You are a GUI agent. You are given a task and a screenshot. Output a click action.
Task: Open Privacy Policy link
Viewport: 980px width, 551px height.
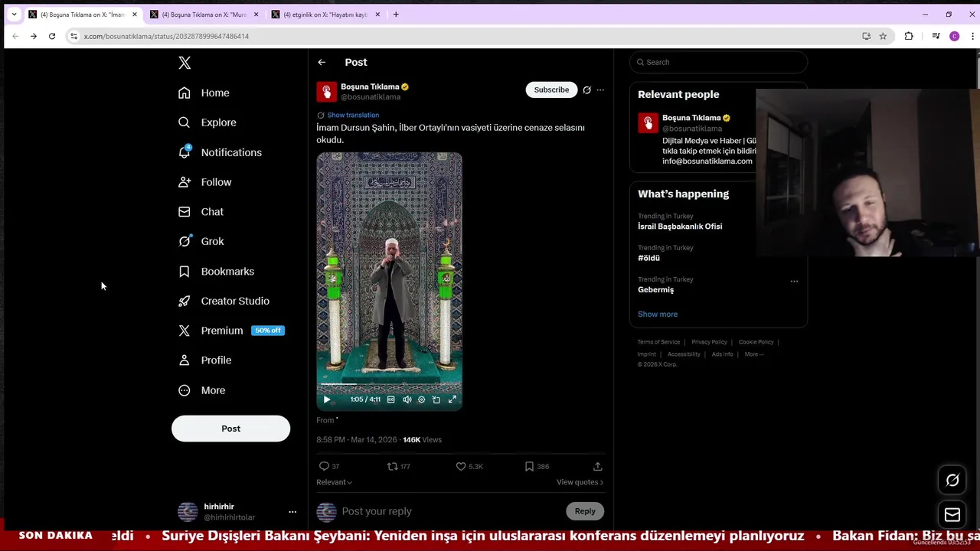click(x=709, y=342)
